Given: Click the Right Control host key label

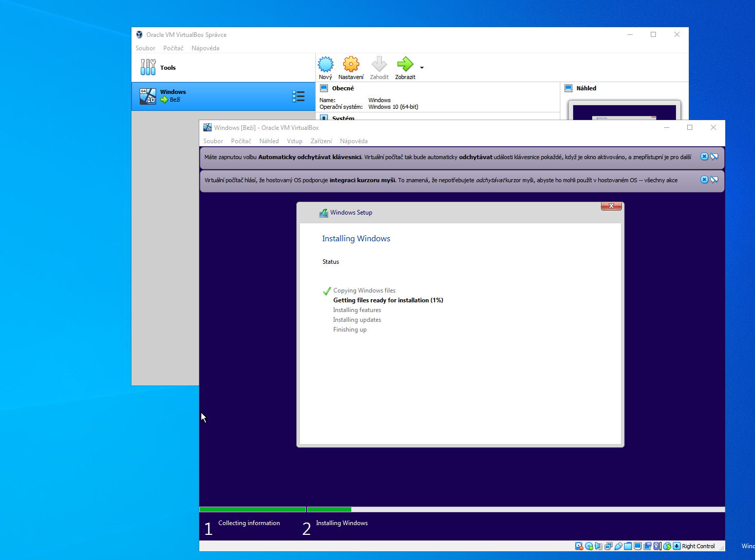Looking at the screenshot, I should (699, 546).
